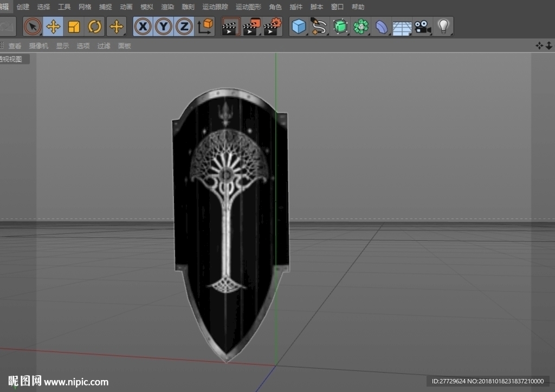Viewport: 555px width, 392px height.
Task: Expand the 过滤 viewport menu
Action: [x=104, y=45]
